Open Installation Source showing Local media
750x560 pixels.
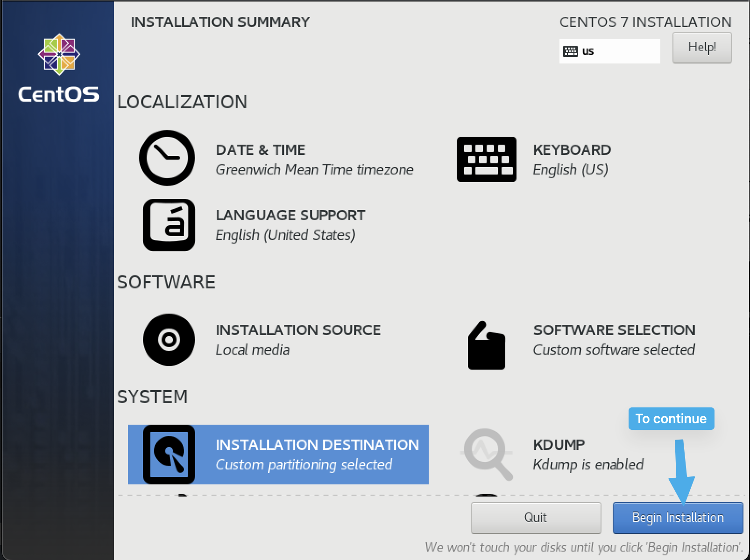click(x=298, y=339)
